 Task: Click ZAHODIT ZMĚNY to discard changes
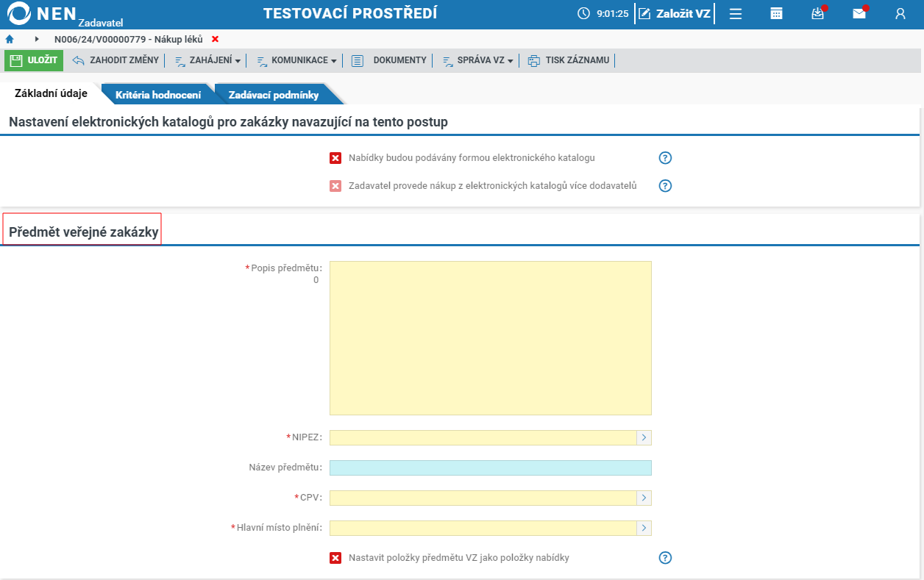(x=115, y=60)
